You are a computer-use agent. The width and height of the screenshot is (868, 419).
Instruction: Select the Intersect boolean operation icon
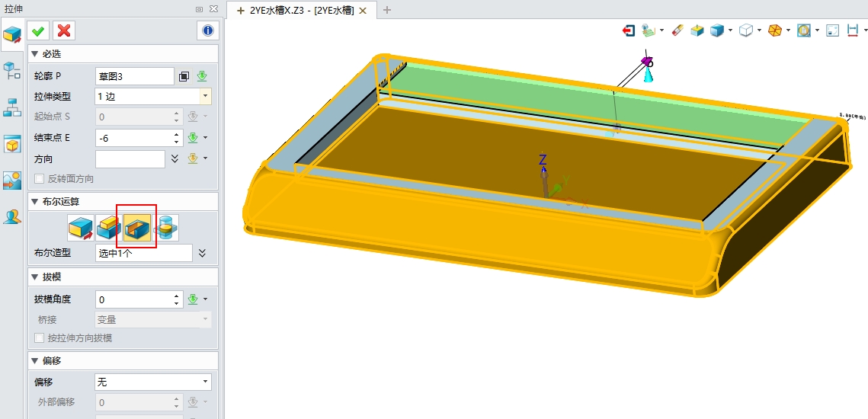point(167,227)
